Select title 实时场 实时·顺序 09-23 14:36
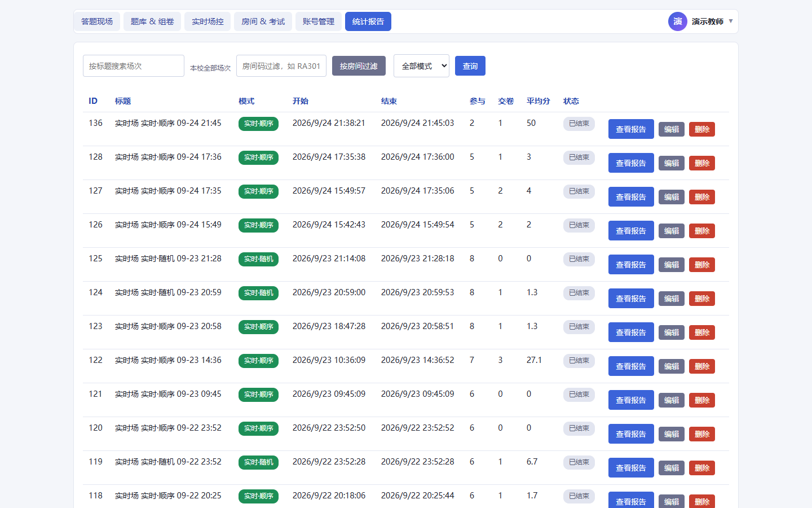 tap(168, 360)
